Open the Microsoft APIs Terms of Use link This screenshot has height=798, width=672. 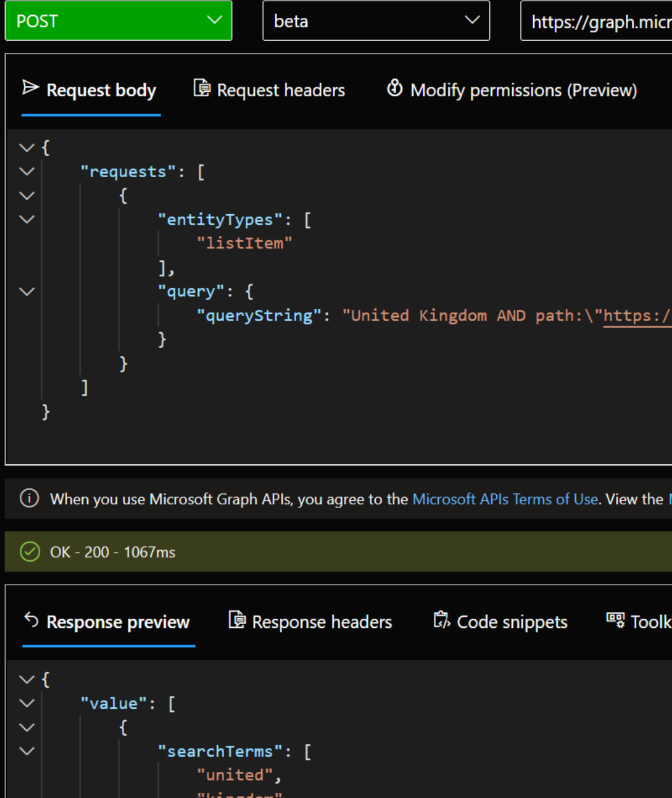point(505,499)
